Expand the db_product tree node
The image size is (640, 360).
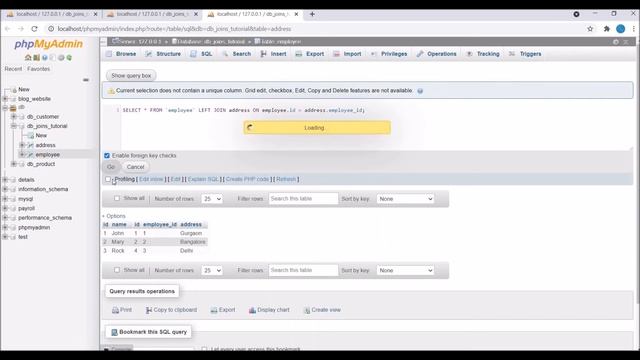[14, 164]
